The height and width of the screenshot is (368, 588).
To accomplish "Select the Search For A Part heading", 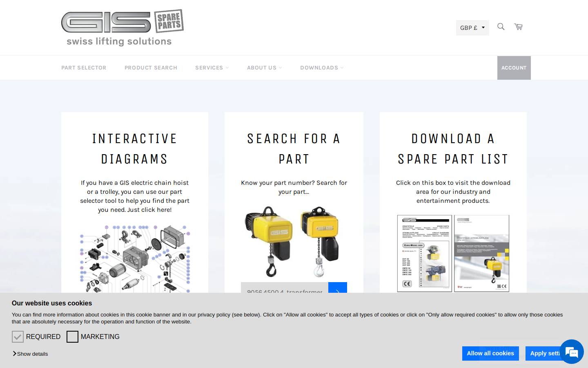I will click(x=294, y=148).
